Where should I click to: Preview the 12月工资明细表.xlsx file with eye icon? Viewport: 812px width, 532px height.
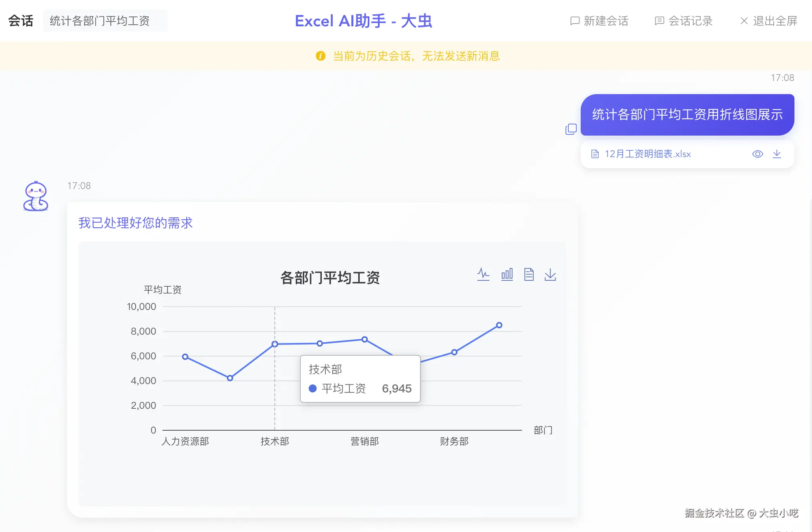pyautogui.click(x=757, y=154)
